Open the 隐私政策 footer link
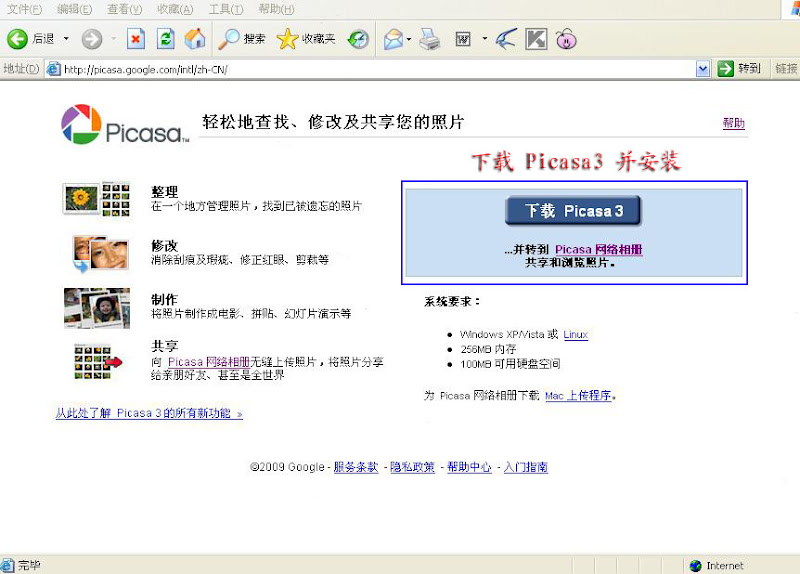This screenshot has width=800, height=574. (x=412, y=467)
